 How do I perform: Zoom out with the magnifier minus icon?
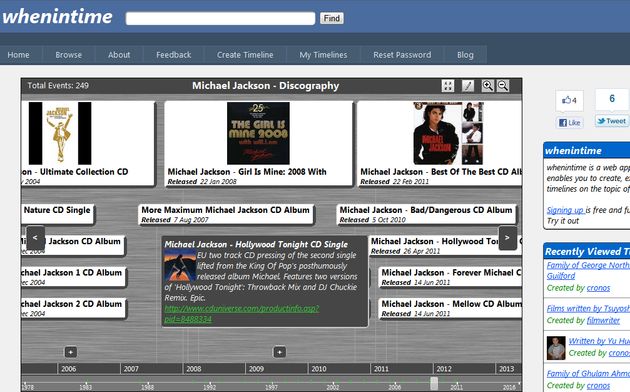[x=503, y=86]
